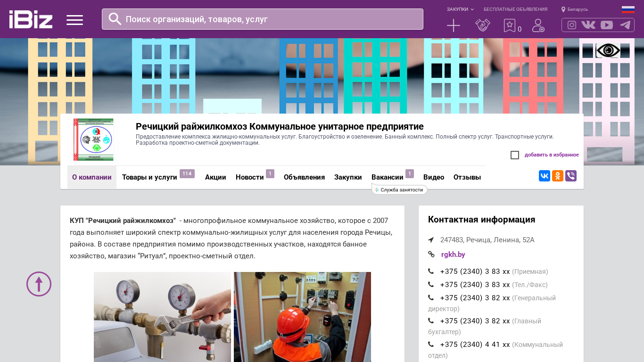Open the Отзывы tab
644x362 pixels.
click(467, 177)
